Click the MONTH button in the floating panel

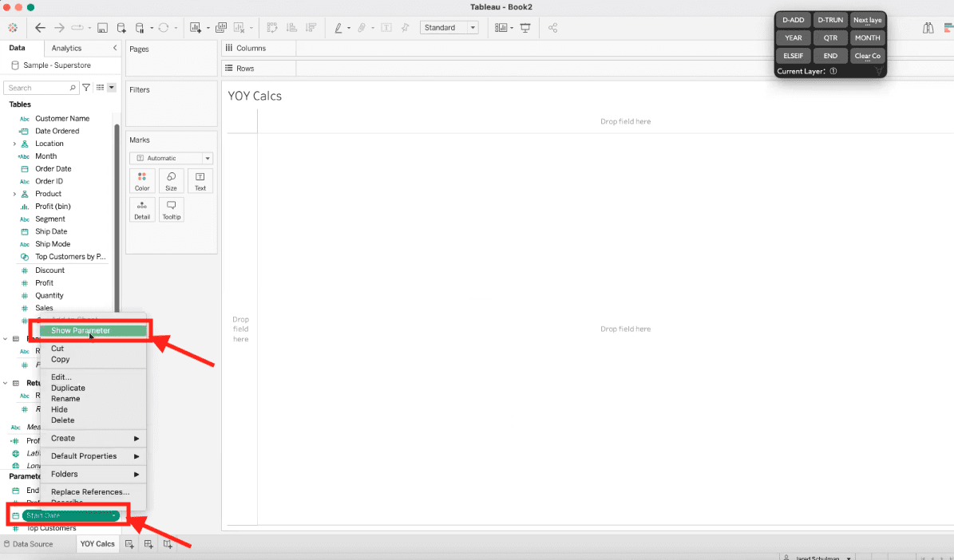click(867, 37)
